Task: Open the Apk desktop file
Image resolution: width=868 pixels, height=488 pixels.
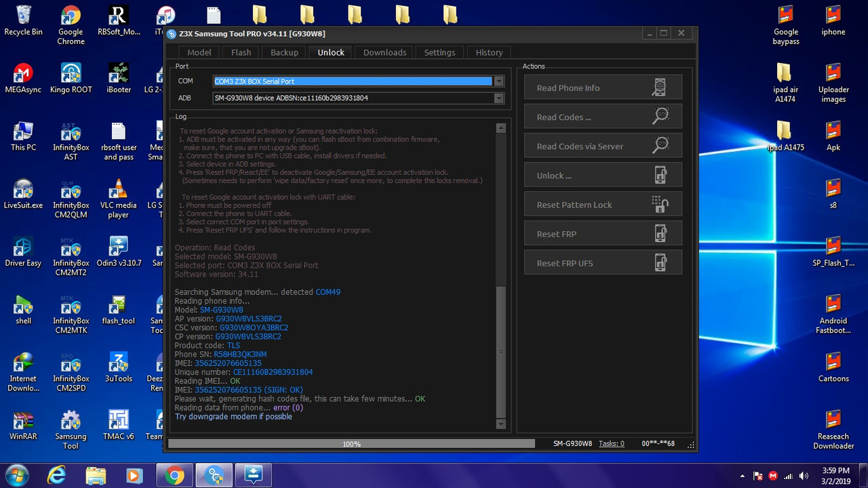Action: (833, 136)
